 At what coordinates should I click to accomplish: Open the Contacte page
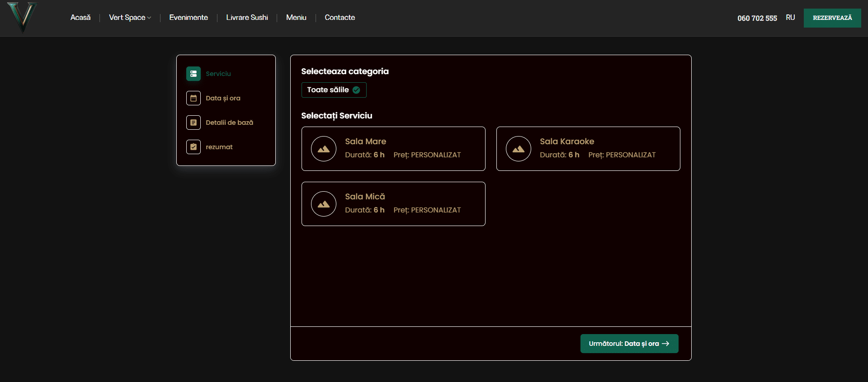[340, 18]
